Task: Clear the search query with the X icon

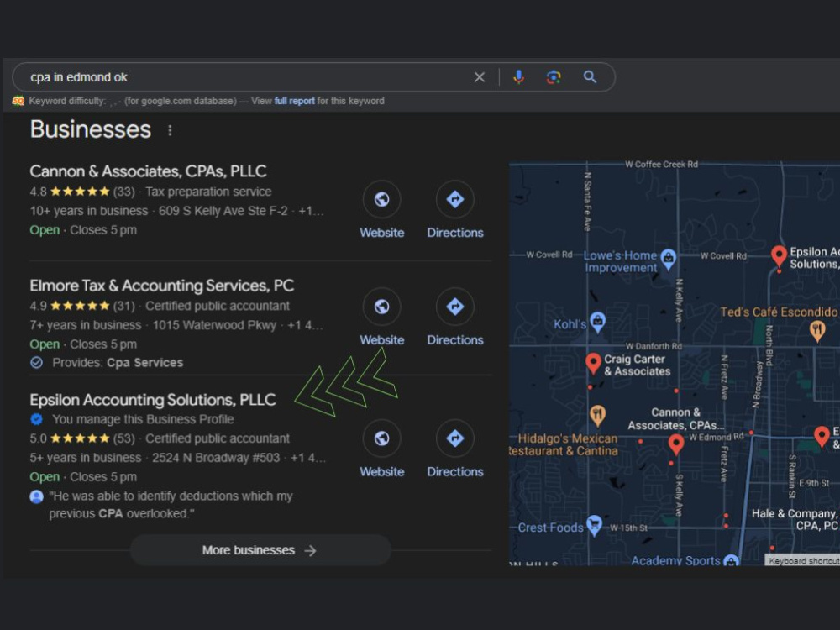Action: 480,77
